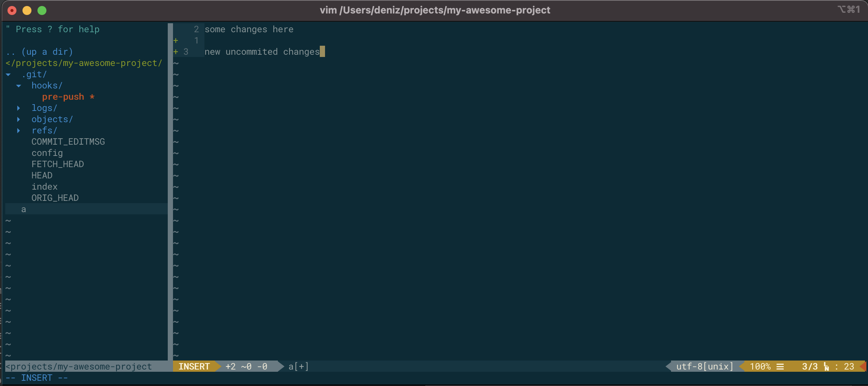This screenshot has width=868, height=386.
Task: Click the a[+] buffer name in statusline
Action: 298,367
